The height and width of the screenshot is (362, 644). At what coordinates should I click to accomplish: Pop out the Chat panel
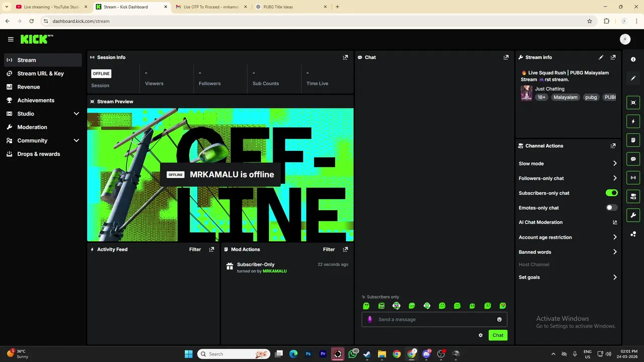point(506,57)
